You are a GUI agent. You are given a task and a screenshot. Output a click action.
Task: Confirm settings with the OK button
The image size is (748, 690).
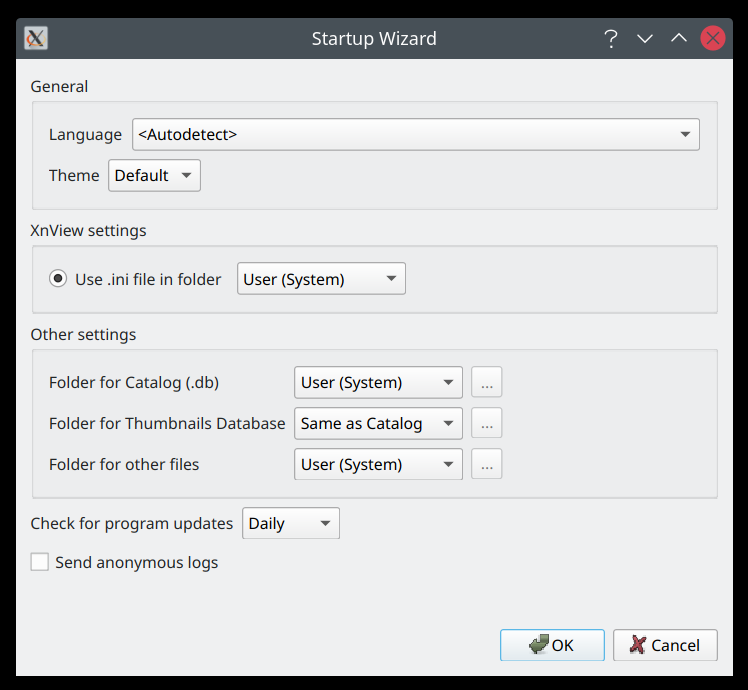point(552,645)
